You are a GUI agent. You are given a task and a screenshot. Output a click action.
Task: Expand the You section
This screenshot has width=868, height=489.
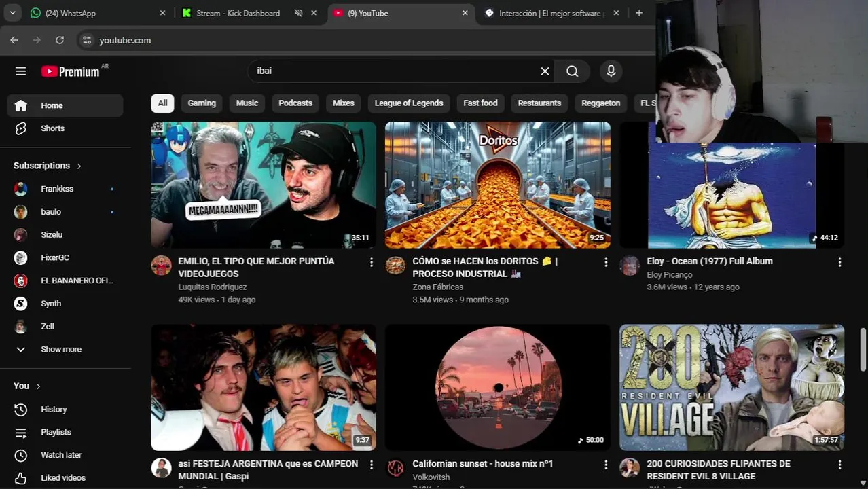[x=27, y=386]
